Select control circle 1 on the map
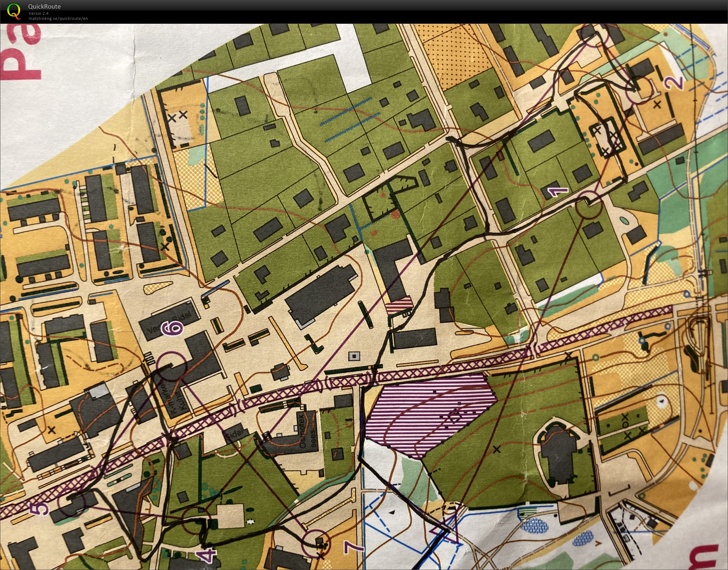The width and height of the screenshot is (728, 570). pyautogui.click(x=589, y=205)
